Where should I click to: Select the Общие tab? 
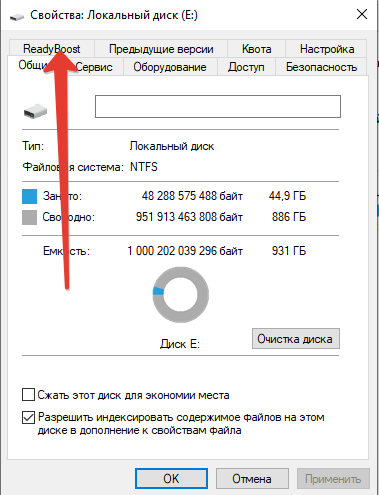point(32,65)
